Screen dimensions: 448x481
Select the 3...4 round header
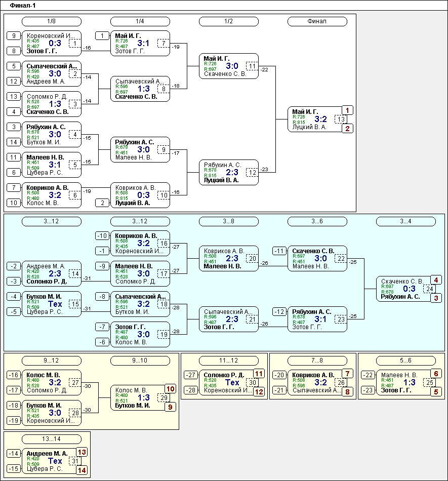(406, 221)
